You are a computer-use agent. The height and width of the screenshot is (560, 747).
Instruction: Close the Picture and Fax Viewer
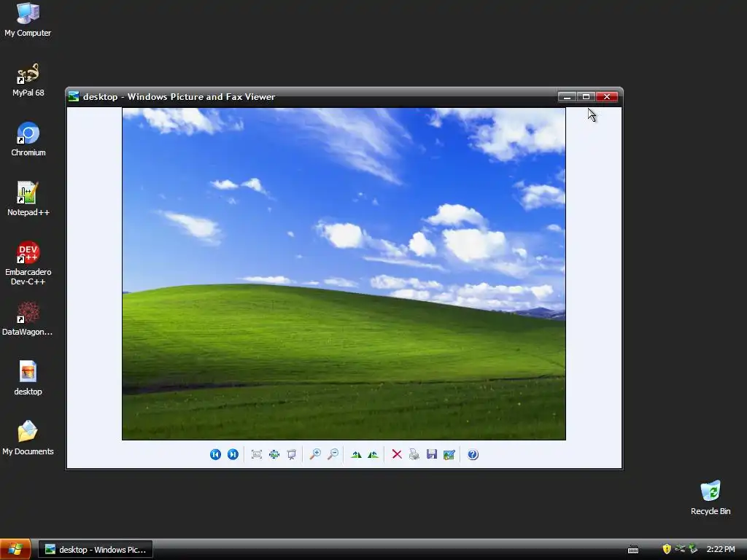607,97
